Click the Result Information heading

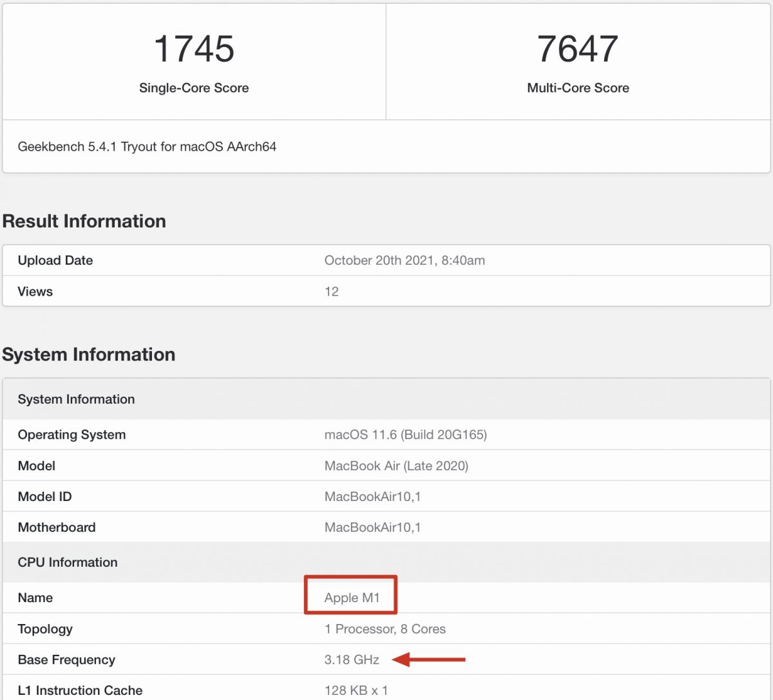tap(84, 222)
